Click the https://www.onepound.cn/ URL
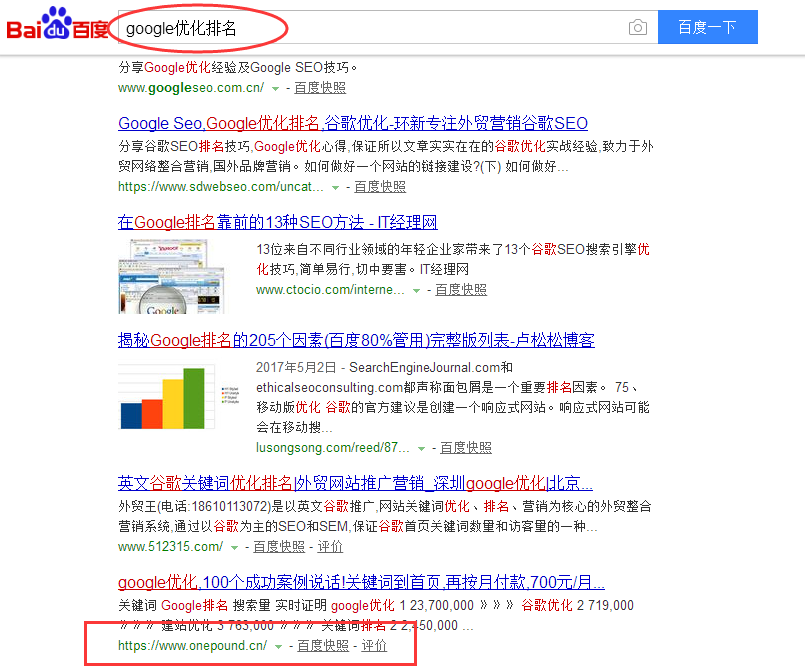Image resolution: width=805 pixels, height=671 pixels. click(193, 645)
